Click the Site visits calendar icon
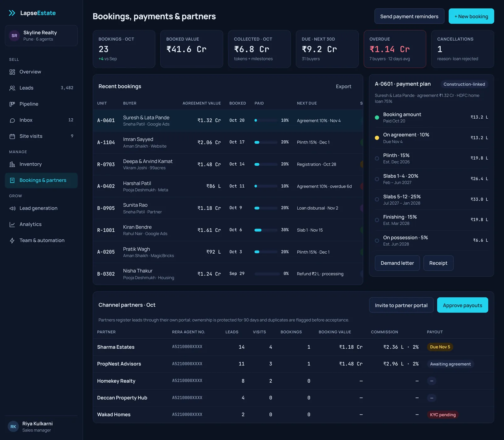 point(12,136)
